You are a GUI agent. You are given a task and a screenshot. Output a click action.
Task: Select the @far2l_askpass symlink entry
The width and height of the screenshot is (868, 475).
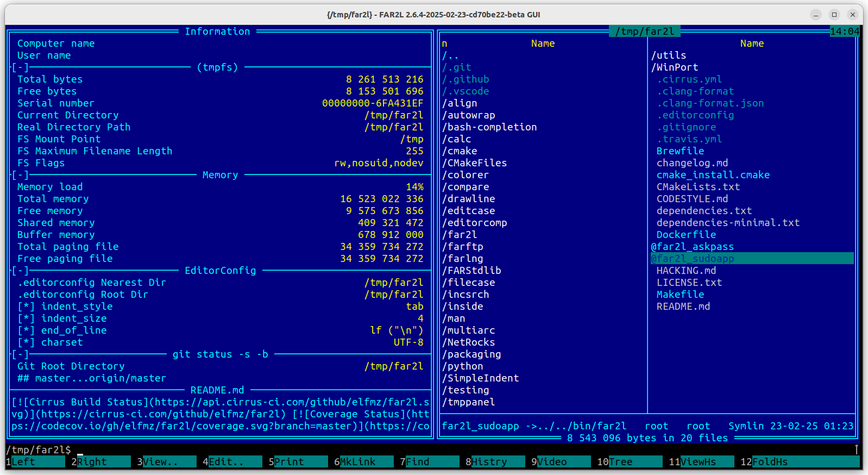tap(693, 247)
